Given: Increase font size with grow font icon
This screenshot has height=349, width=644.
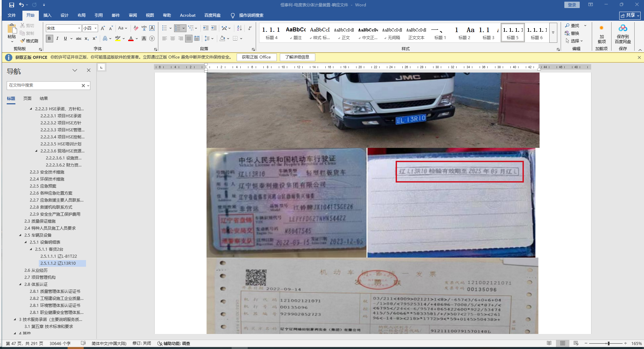Looking at the screenshot, I should (x=103, y=28).
